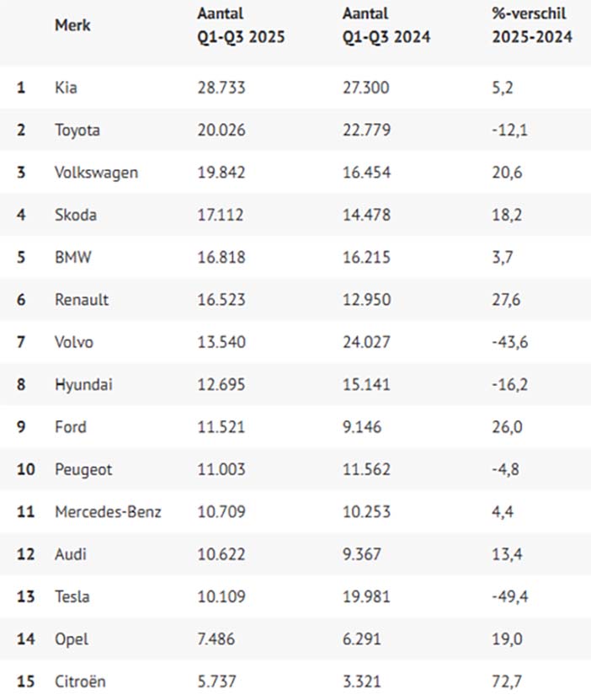The height and width of the screenshot is (700, 591).
Task: Select the Toyota row label
Action: [77, 131]
